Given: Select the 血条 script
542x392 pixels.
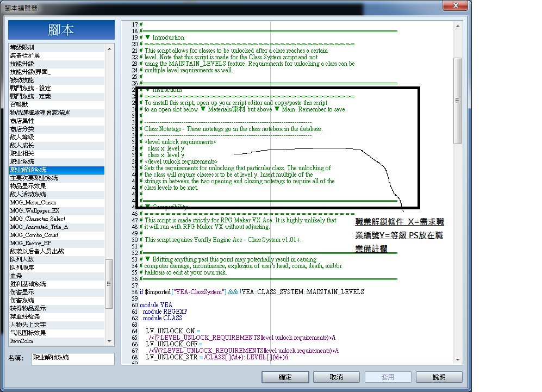Looking at the screenshot, I should click(x=57, y=276).
